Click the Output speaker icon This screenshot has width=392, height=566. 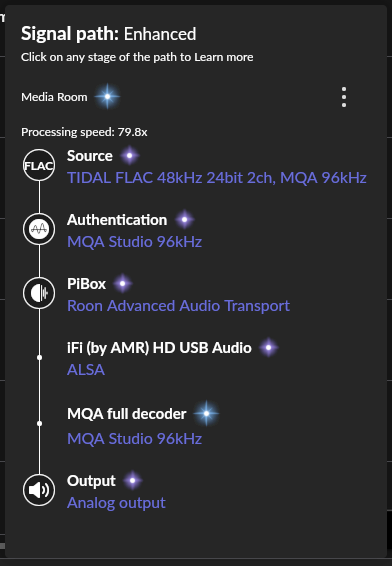coord(39,490)
